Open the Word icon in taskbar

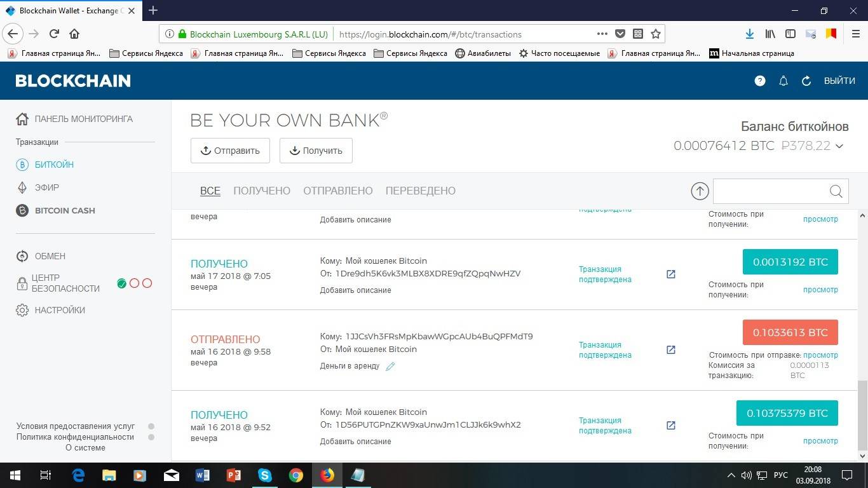(x=203, y=475)
